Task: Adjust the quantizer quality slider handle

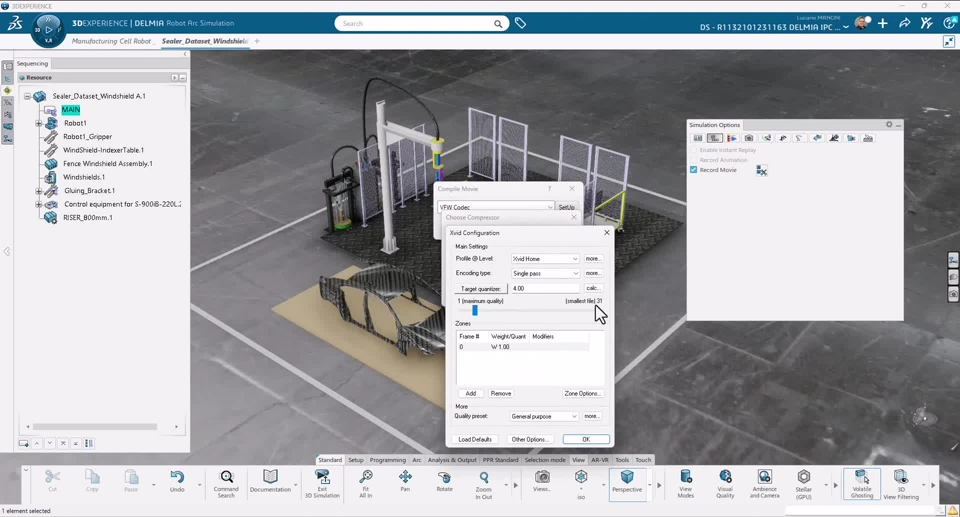Action: [474, 311]
